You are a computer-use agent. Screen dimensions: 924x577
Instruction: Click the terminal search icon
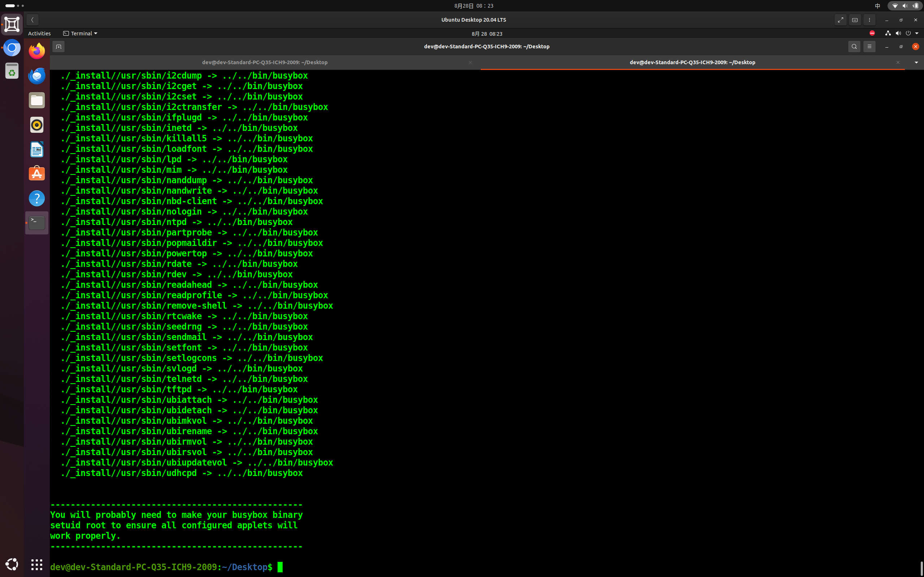(x=854, y=47)
